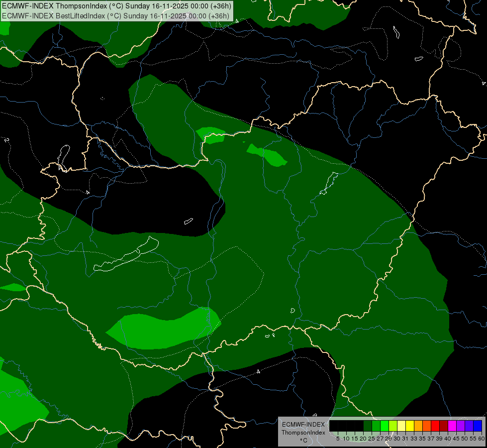Viewport: 487px width, 448px height.
Task: Click the bright green 27–29 legend swatch
Action: (385, 426)
